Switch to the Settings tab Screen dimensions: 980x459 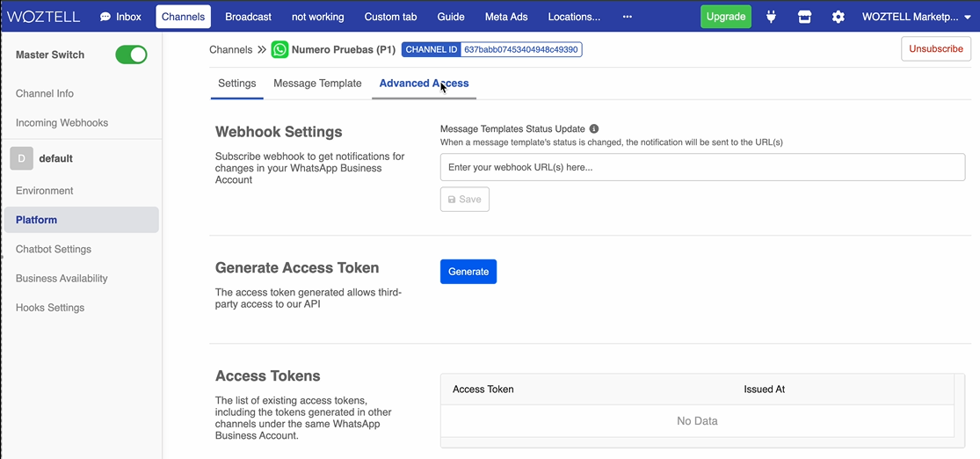(236, 84)
